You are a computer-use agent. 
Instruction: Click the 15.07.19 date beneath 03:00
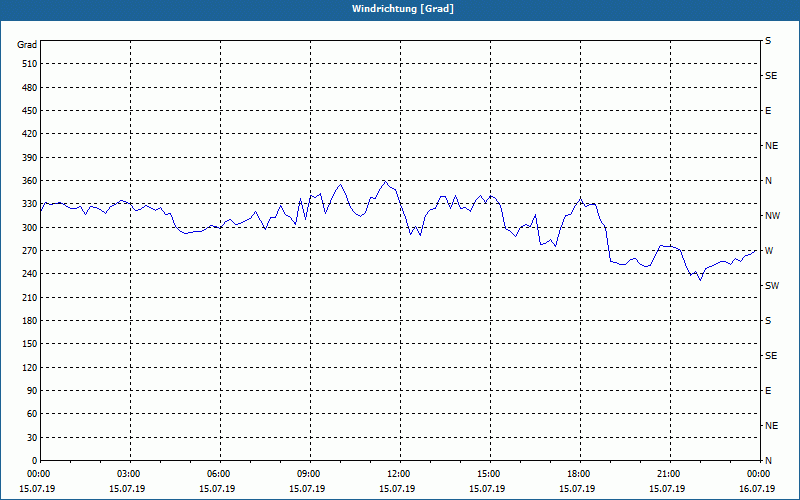pyautogui.click(x=127, y=489)
